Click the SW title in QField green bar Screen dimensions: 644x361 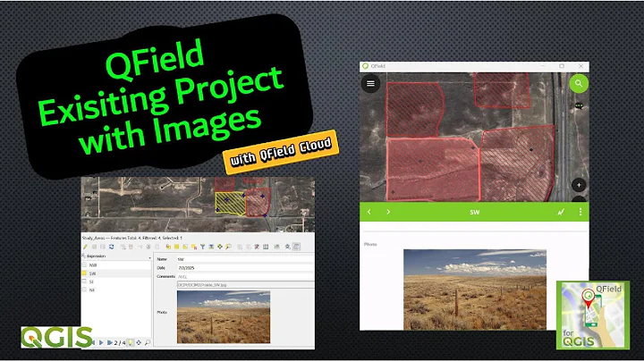(474, 212)
